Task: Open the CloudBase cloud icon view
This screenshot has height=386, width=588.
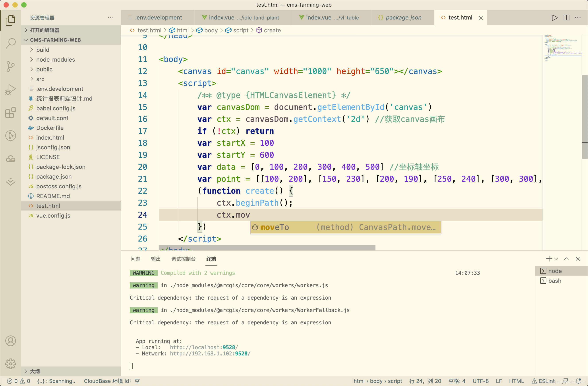Action: coord(10,159)
